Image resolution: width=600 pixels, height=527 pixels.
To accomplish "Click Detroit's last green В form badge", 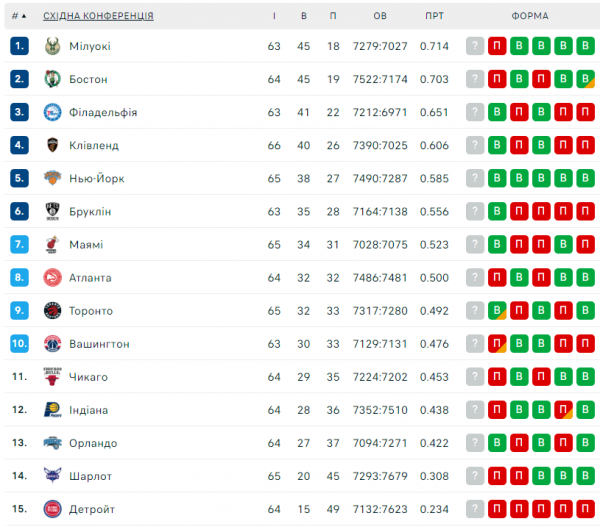I will [587, 509].
